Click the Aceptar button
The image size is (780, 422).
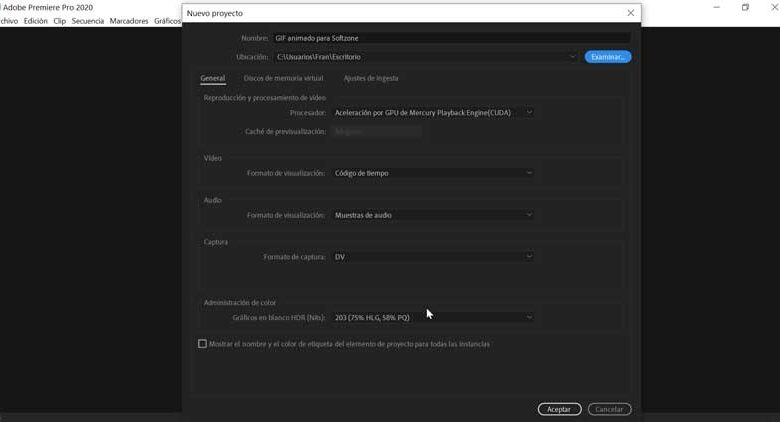(559, 409)
